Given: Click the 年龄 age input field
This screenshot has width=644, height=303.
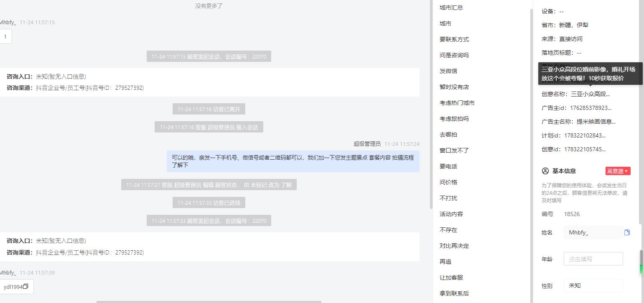Looking at the screenshot, I should (593, 259).
